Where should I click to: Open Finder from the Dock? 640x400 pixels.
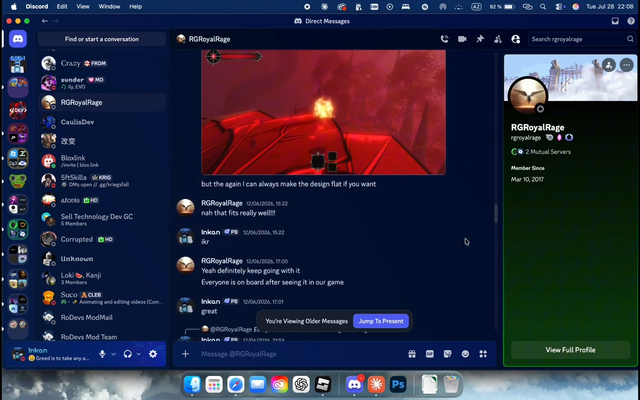pos(192,384)
